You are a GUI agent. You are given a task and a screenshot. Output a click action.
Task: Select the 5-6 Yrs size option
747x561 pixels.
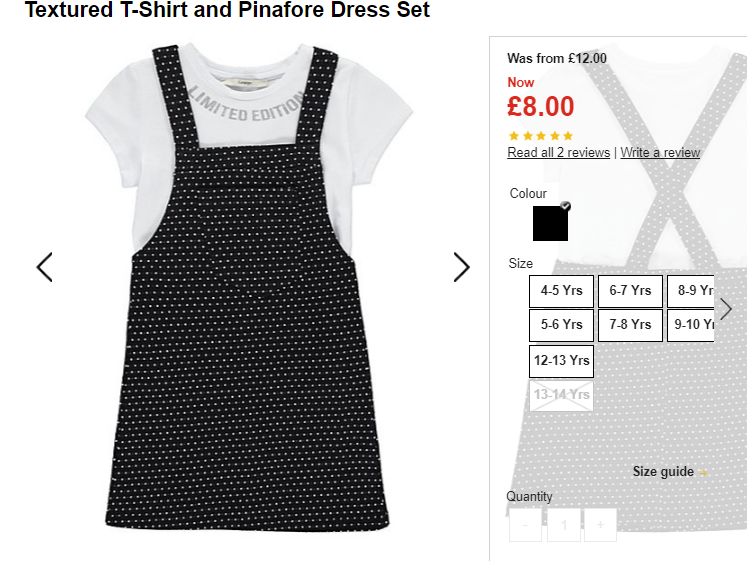561,325
